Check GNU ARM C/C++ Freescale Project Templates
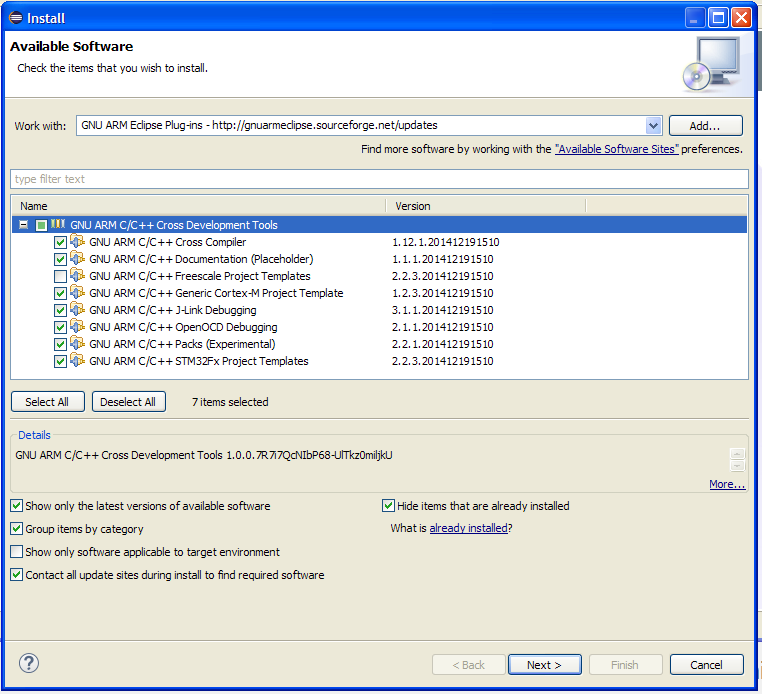 pos(60,276)
